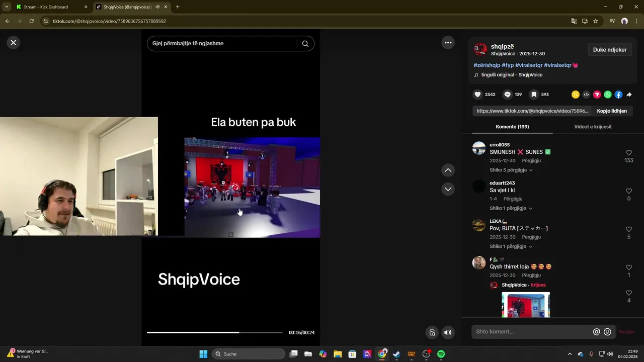Image resolution: width=644 pixels, height=362 pixels.
Task: Click the embed code icon
Action: point(586,95)
